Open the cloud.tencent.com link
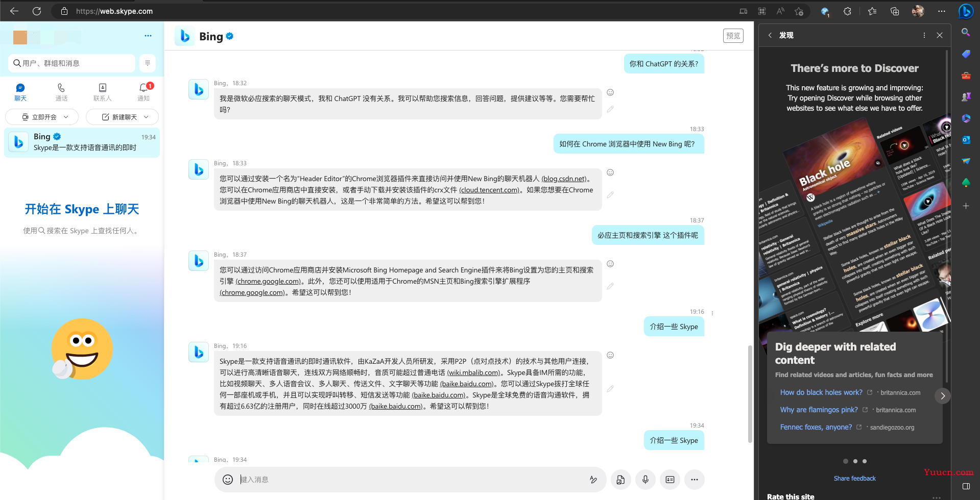The image size is (980, 500). 489,190
